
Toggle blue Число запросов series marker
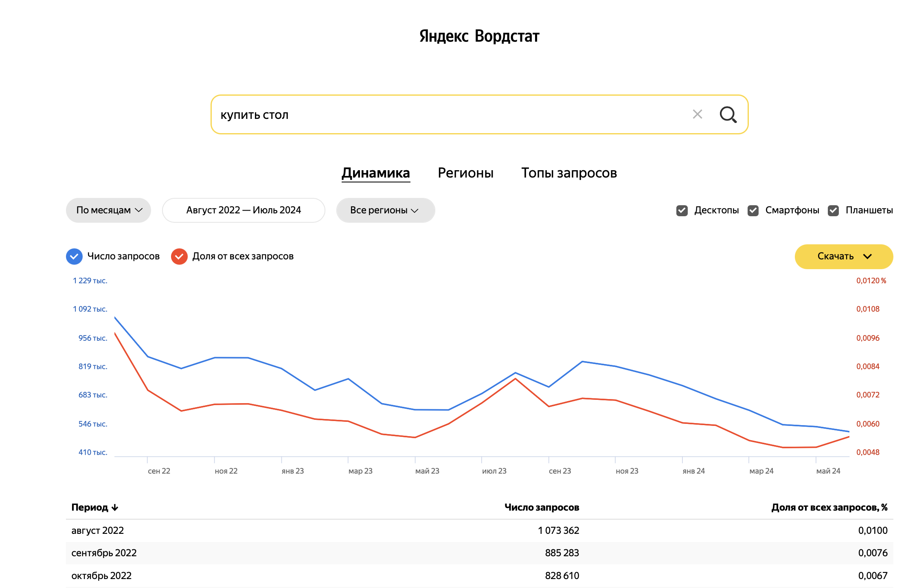pos(74,257)
